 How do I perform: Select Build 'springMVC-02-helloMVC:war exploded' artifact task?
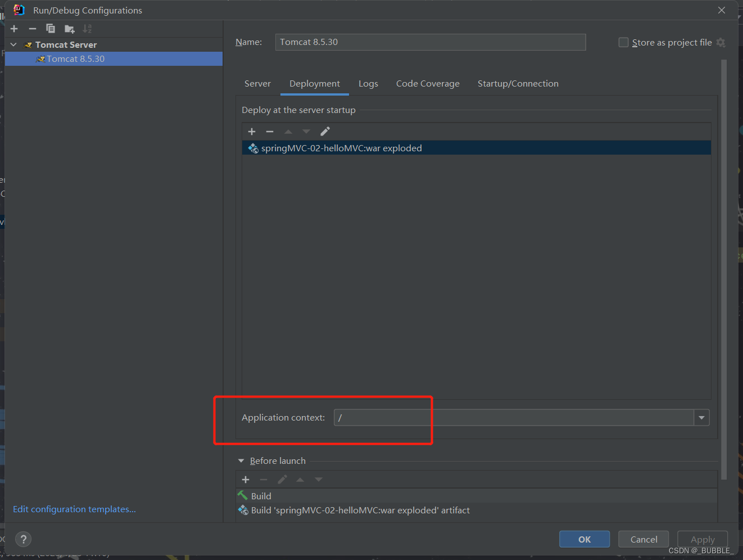[x=477, y=510]
